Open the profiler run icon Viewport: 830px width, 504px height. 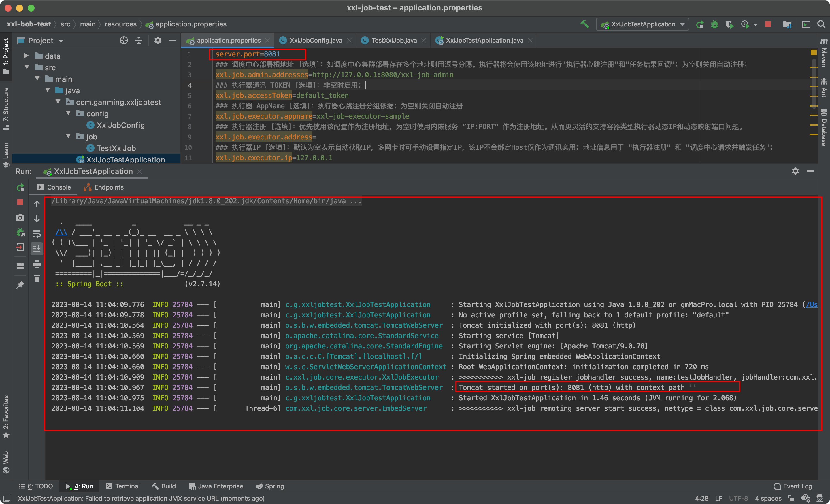[x=745, y=24]
